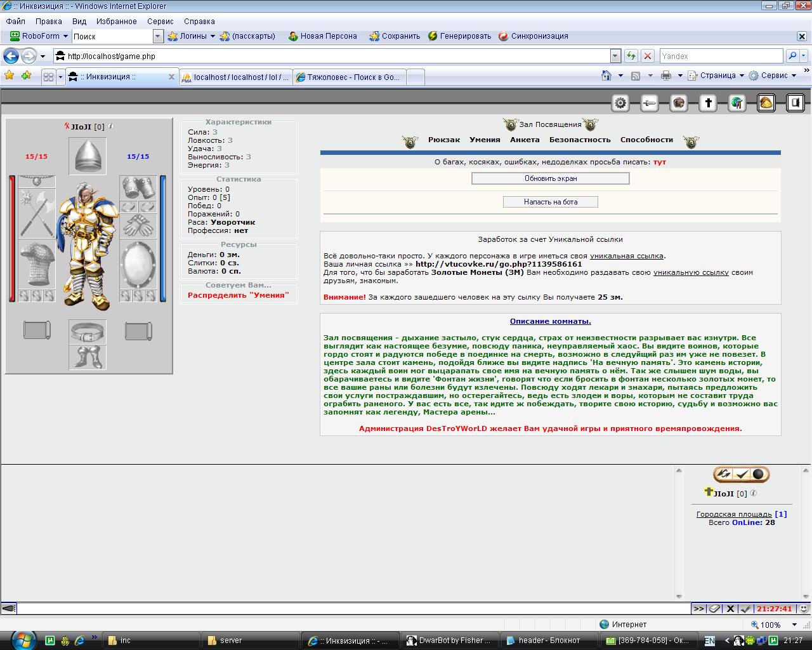
Task: Click the Напасть на бота button
Action: (x=551, y=202)
